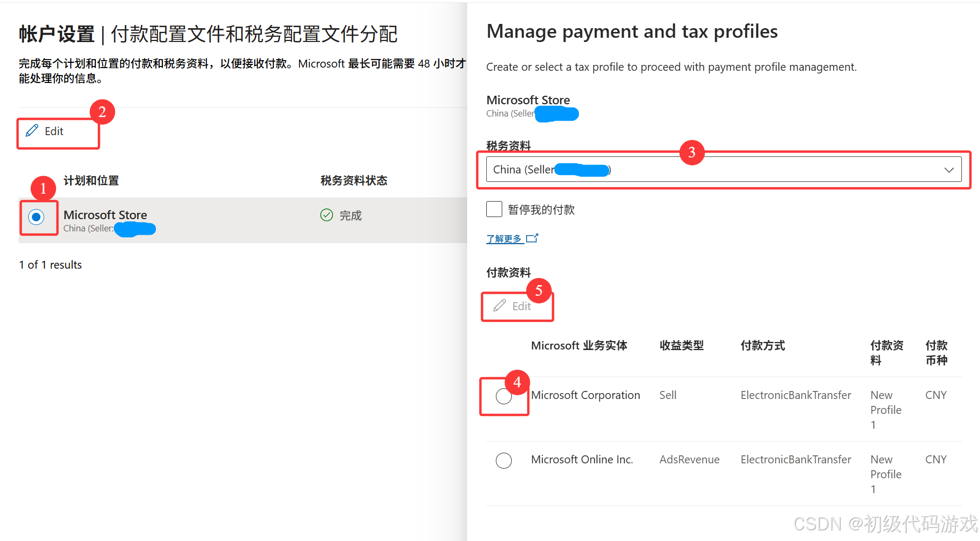Click the pencil icon under 付款资料

(500, 305)
